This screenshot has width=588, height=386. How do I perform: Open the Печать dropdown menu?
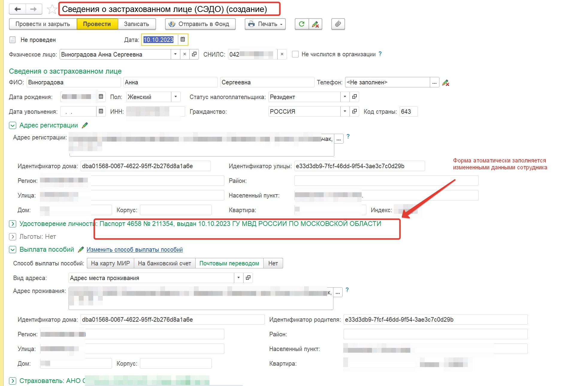click(265, 24)
